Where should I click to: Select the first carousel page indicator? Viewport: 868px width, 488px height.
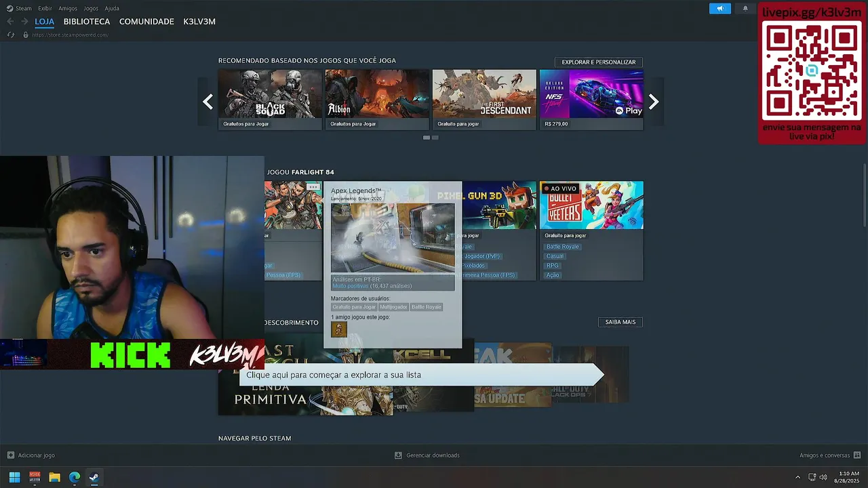coord(427,138)
